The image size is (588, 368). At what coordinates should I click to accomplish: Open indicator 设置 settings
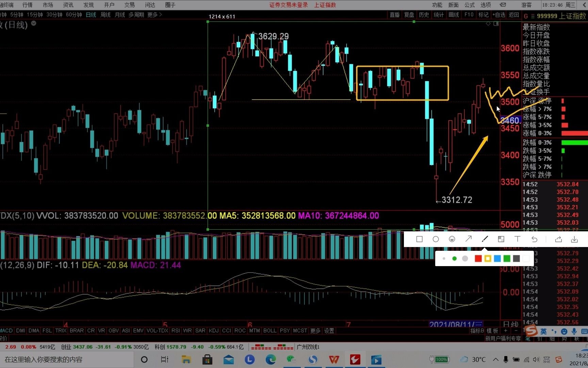pos(329,331)
